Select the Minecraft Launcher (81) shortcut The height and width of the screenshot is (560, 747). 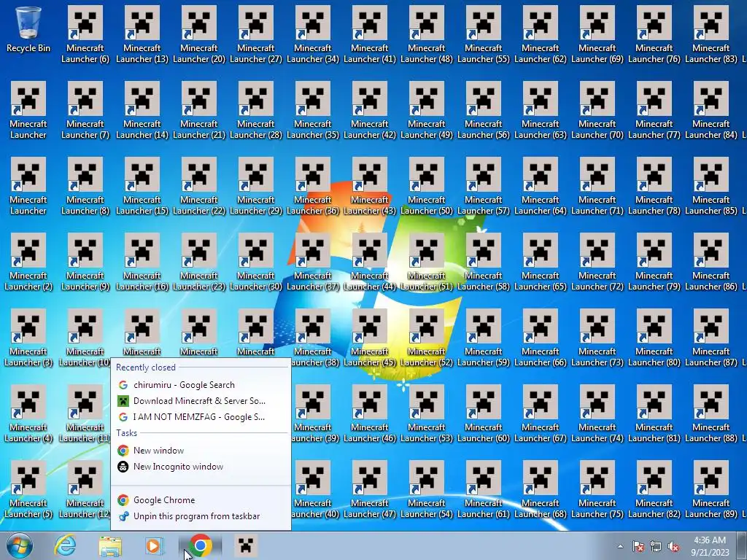[x=654, y=413]
